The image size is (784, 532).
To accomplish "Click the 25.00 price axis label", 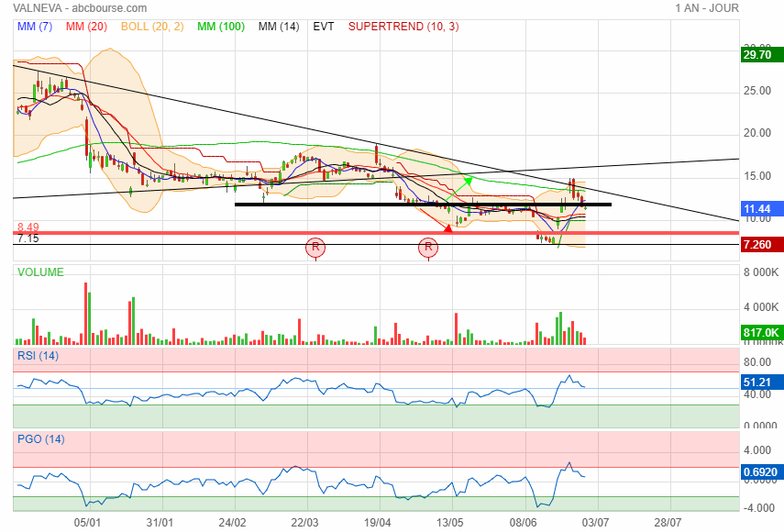I will [x=757, y=91].
